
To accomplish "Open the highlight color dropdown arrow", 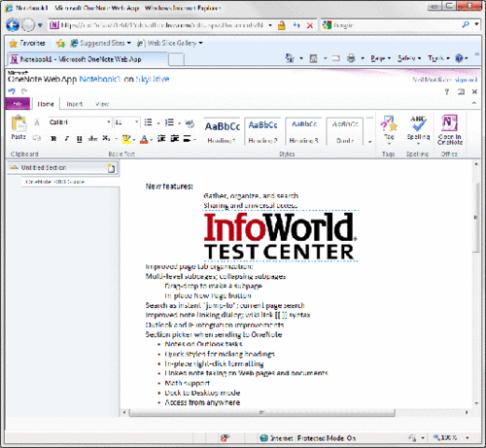I will [134, 140].
